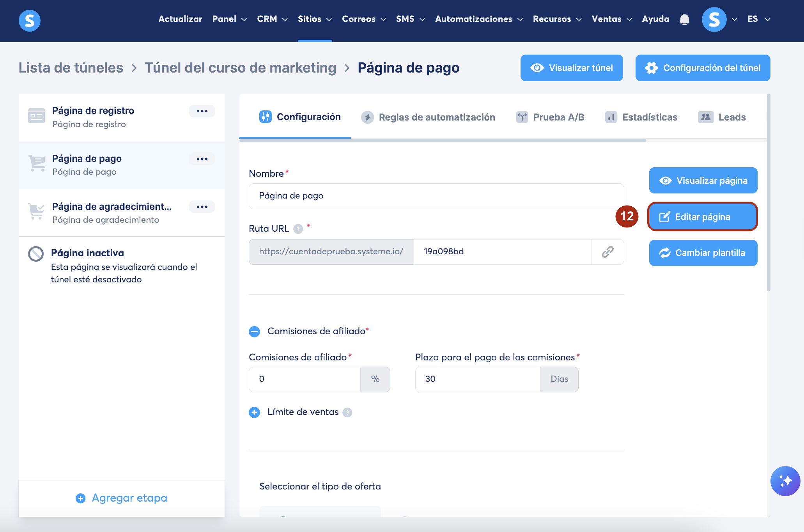
Task: Open options menu for Página de agradecimiento
Action: (202, 207)
